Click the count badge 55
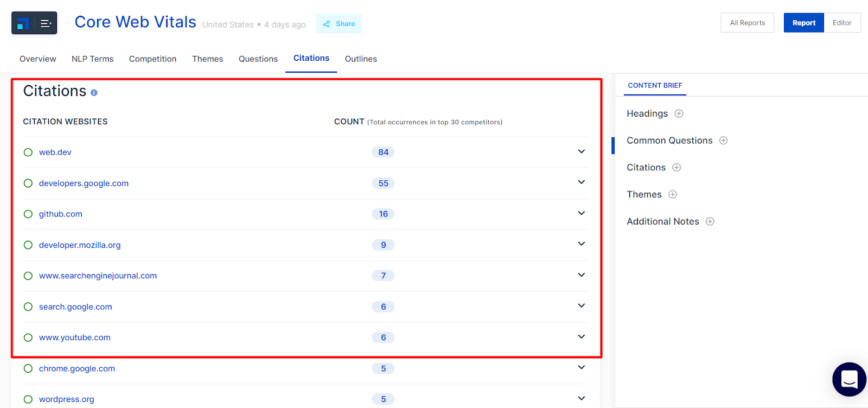This screenshot has height=408, width=868. tap(384, 183)
